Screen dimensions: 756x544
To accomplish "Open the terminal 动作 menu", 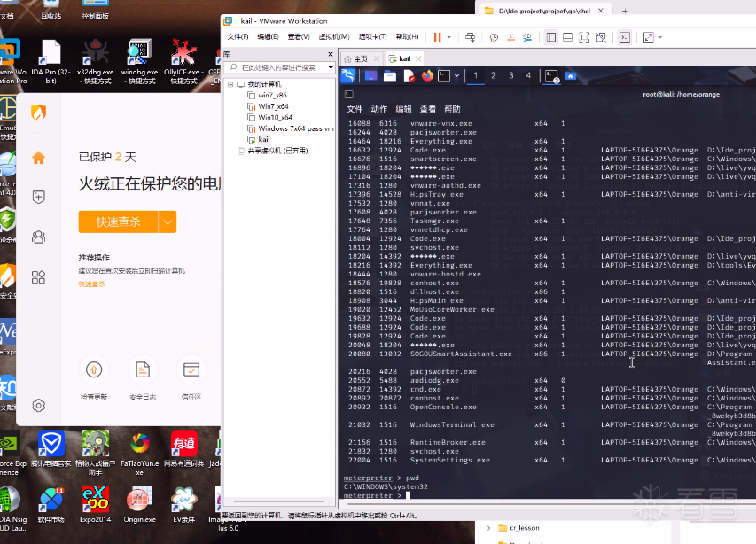I will pyautogui.click(x=379, y=109).
